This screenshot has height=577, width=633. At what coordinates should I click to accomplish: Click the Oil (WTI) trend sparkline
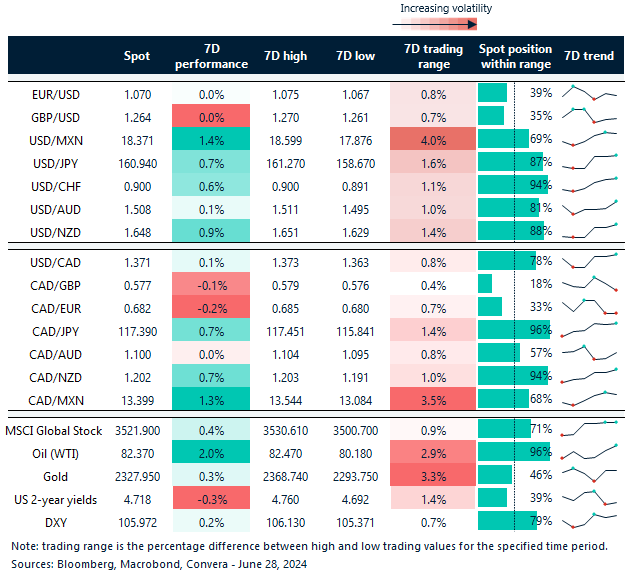tap(590, 451)
